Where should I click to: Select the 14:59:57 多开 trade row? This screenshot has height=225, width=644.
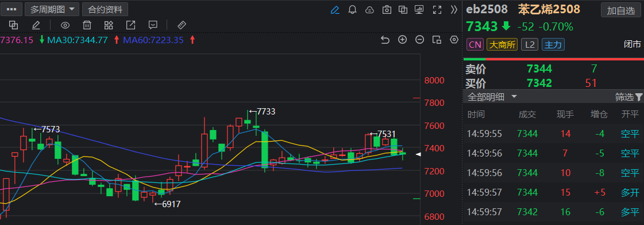pyautogui.click(x=553, y=193)
